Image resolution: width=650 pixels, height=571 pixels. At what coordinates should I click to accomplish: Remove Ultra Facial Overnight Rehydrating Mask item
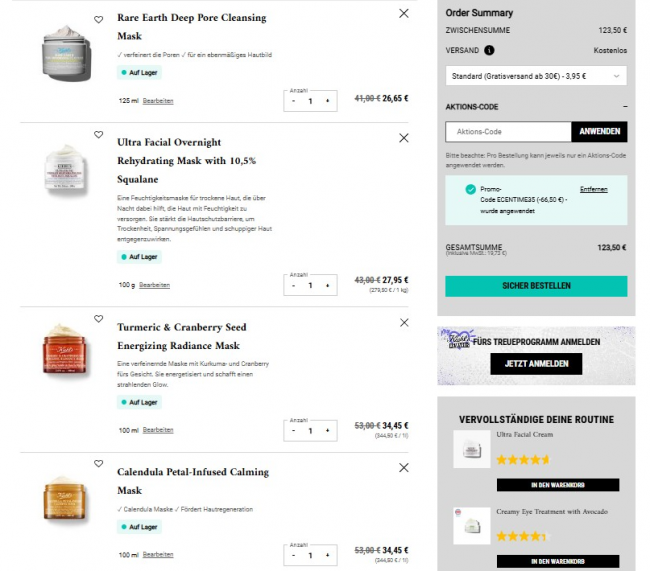(404, 138)
